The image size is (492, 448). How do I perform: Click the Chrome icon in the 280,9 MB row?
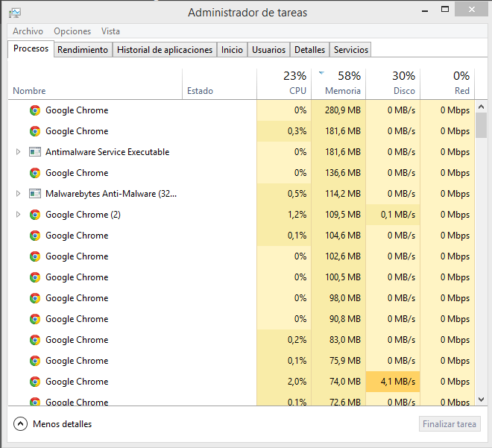pos(35,110)
